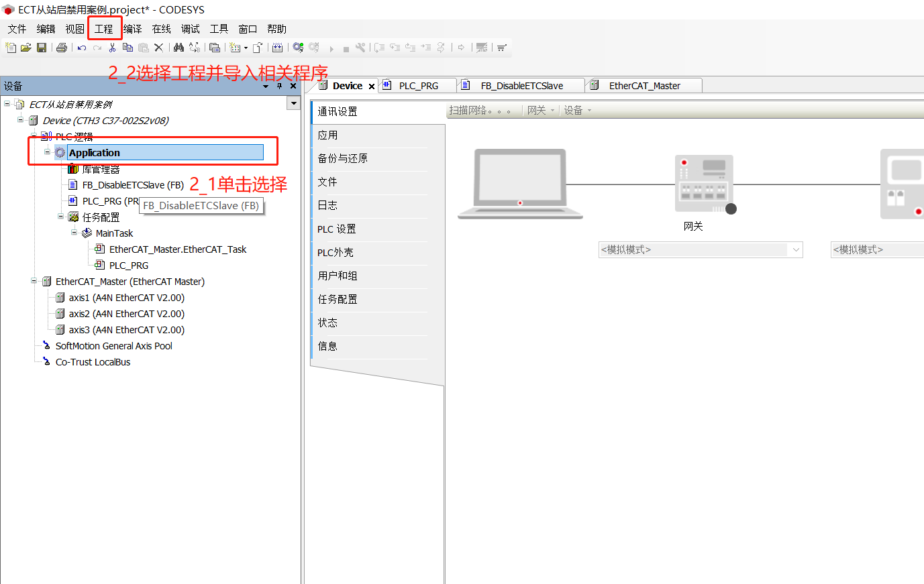The width and height of the screenshot is (924, 584).
Task: Switch to the PLC_PRG editor tab
Action: [x=418, y=86]
